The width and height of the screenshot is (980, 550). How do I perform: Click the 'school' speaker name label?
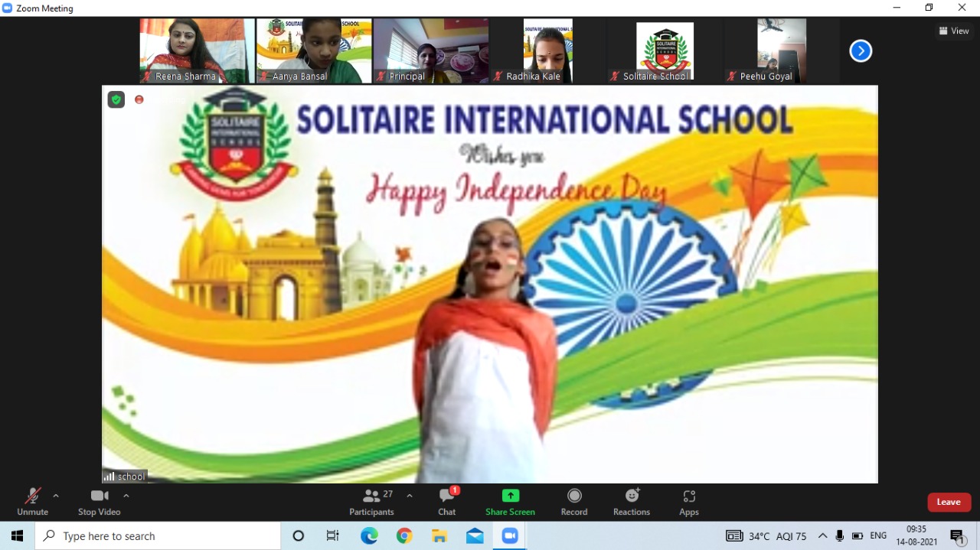pos(124,477)
